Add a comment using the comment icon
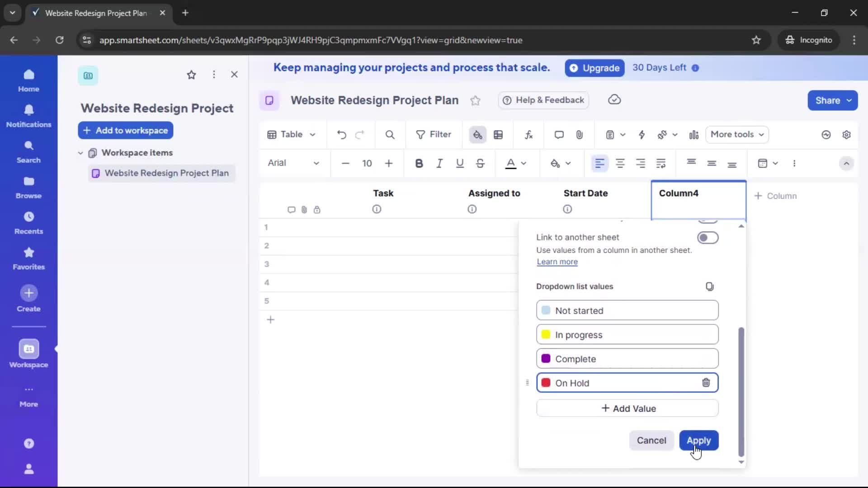 click(x=559, y=135)
